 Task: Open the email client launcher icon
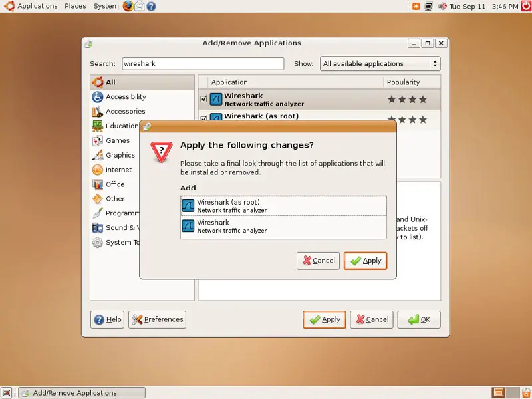[140, 6]
